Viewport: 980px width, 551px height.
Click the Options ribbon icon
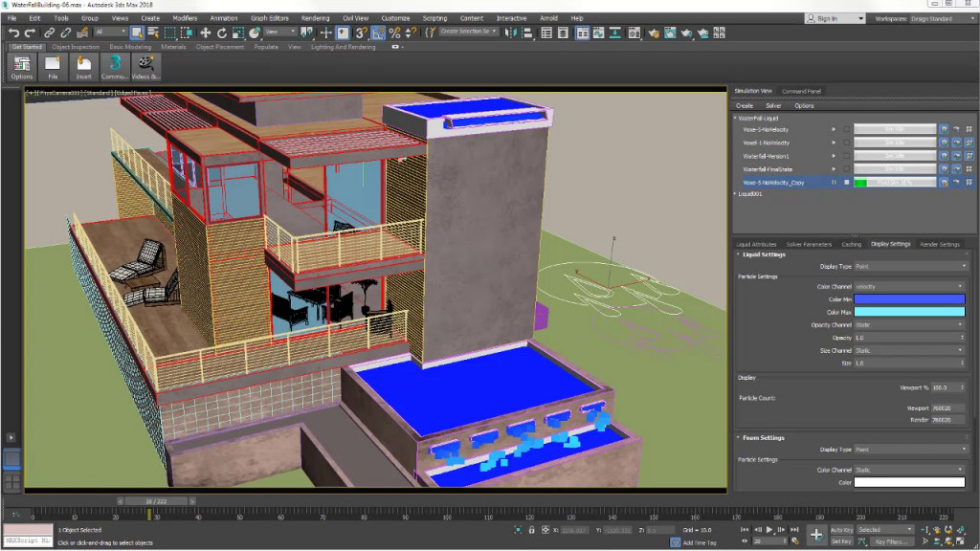[21, 67]
